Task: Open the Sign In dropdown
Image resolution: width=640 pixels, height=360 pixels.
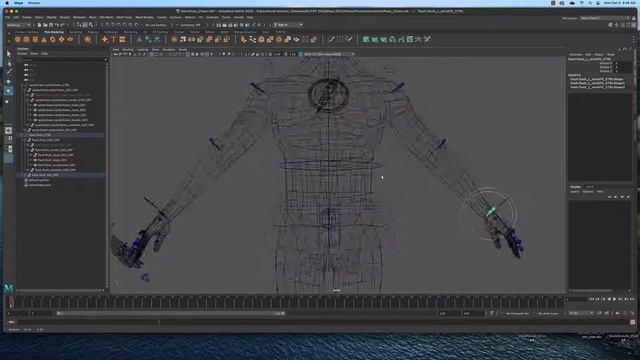Action: click(x=289, y=25)
